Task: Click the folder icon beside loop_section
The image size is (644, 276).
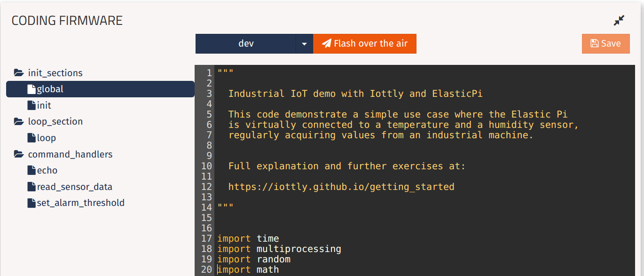Action: point(18,121)
